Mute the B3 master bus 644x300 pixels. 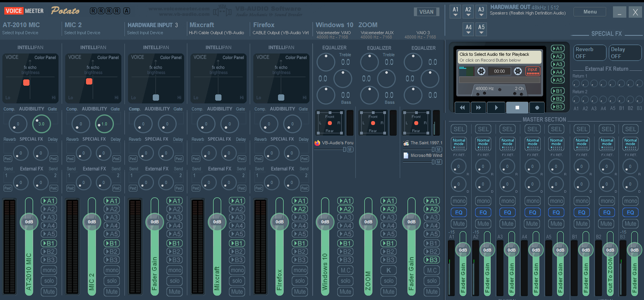pyautogui.click(x=630, y=224)
